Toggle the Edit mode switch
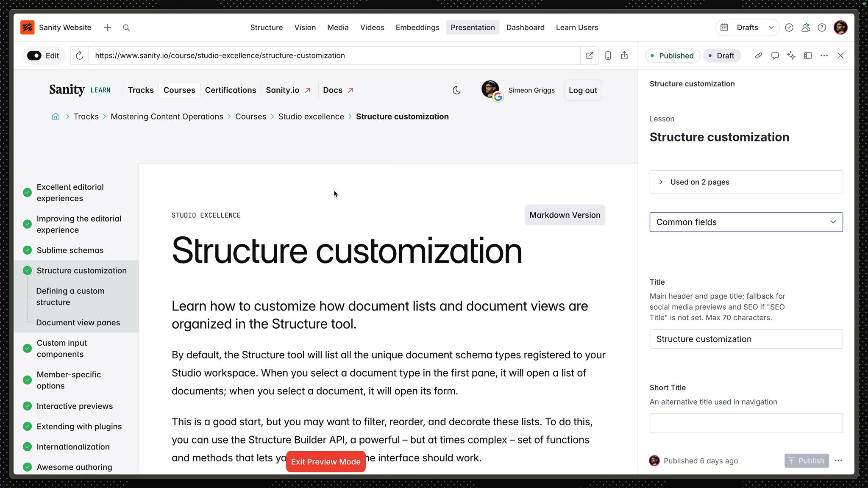Viewport: 868px width, 488px height. [x=34, y=55]
